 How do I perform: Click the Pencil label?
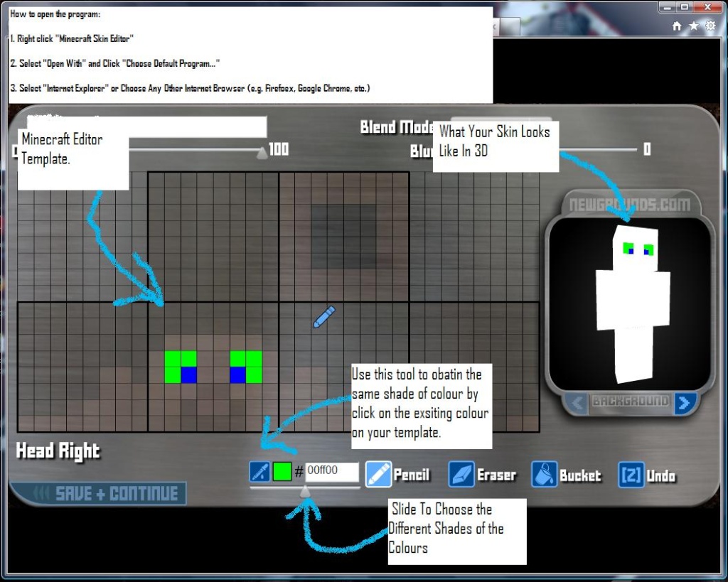(x=412, y=475)
